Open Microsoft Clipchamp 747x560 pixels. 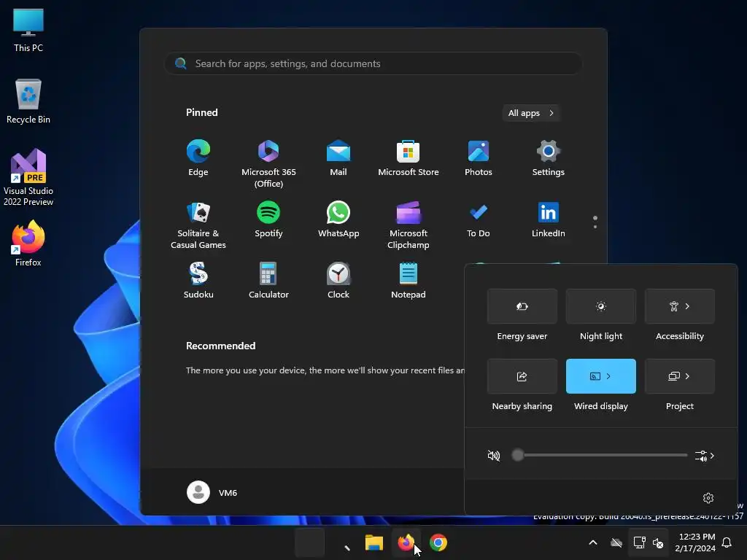click(409, 225)
